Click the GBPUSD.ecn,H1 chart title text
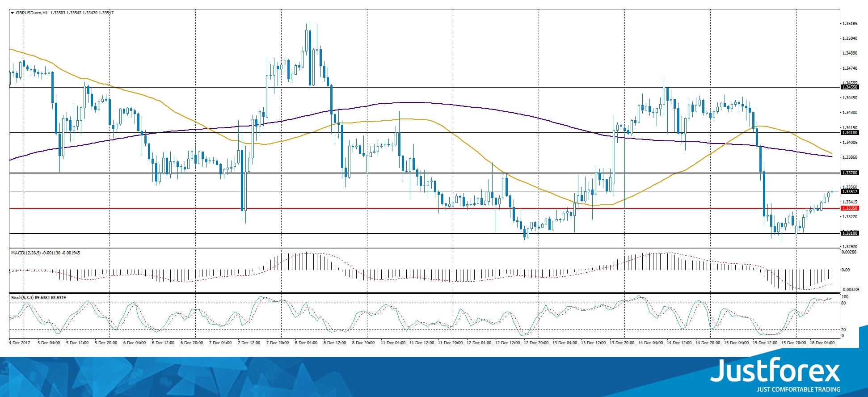868x397 pixels. 32,13
